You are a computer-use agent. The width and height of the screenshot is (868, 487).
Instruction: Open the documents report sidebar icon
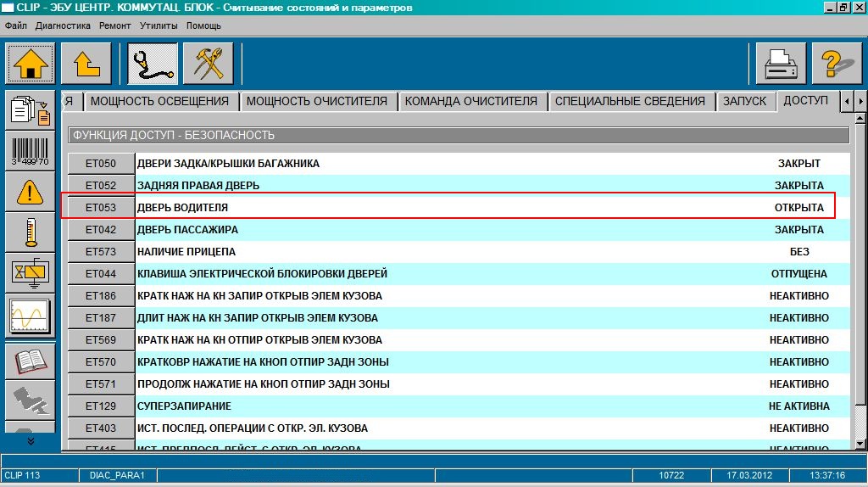[x=31, y=110]
